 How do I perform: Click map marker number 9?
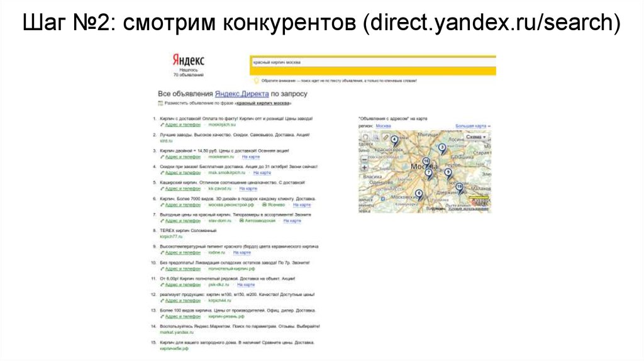point(448,173)
